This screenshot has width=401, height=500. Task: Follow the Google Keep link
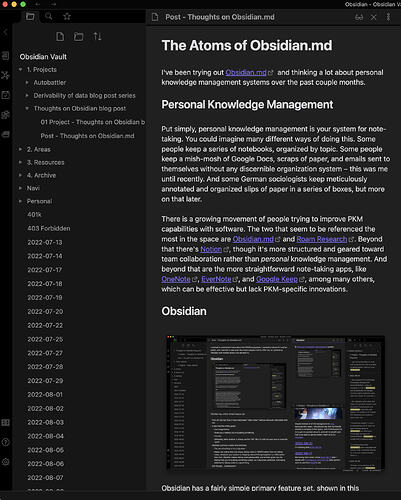tap(277, 279)
